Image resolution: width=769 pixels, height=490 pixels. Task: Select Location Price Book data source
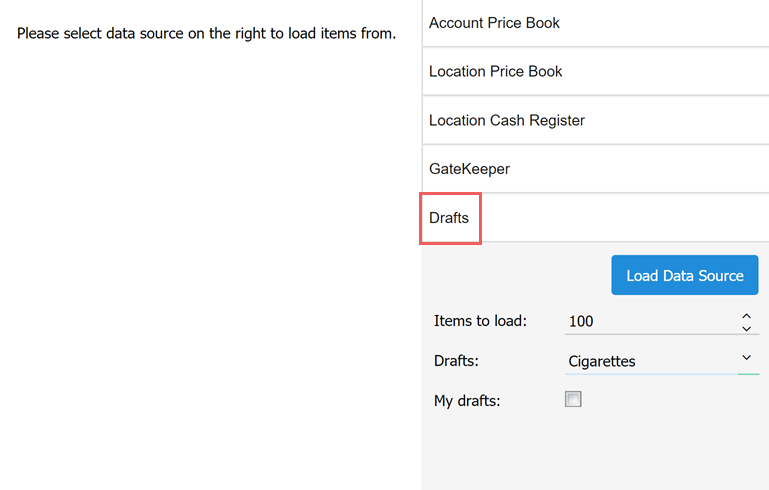tap(595, 72)
